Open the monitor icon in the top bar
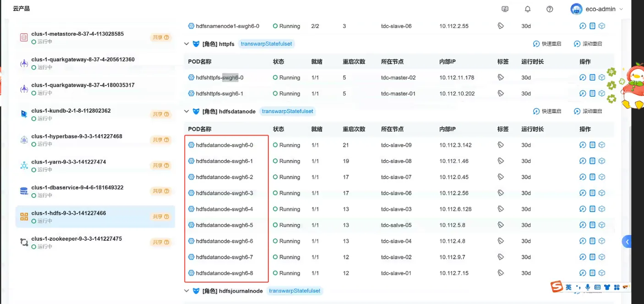Image resolution: width=644 pixels, height=304 pixels. (505, 9)
